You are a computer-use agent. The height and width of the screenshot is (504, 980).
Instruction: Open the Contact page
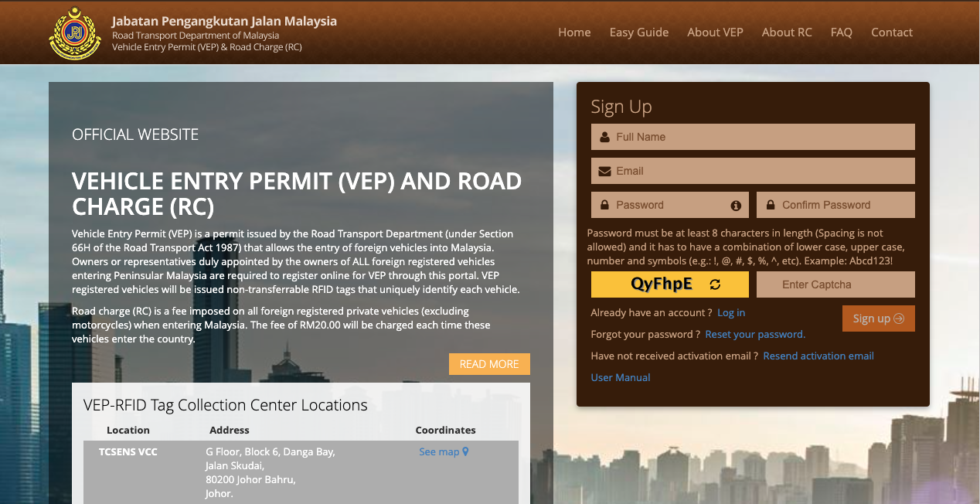click(x=892, y=32)
